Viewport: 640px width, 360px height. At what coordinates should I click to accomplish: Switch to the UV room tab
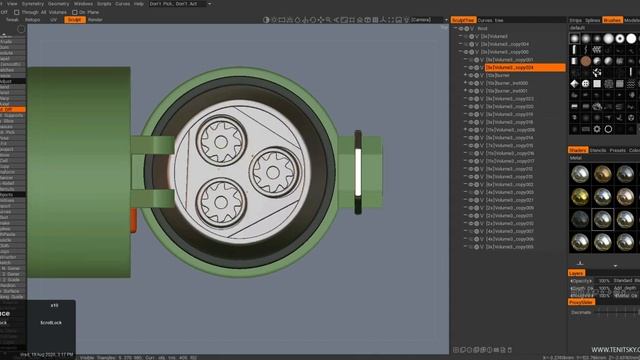tap(53, 20)
